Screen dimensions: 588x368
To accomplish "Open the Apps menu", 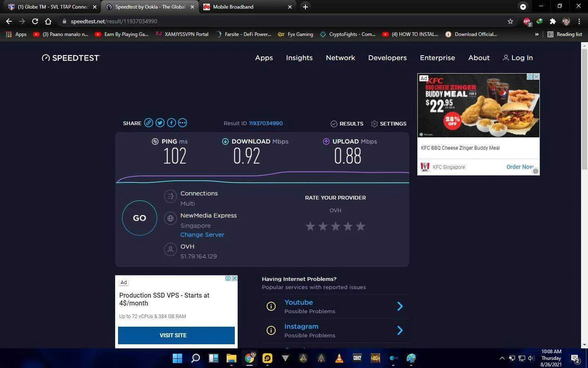I will (x=264, y=58).
